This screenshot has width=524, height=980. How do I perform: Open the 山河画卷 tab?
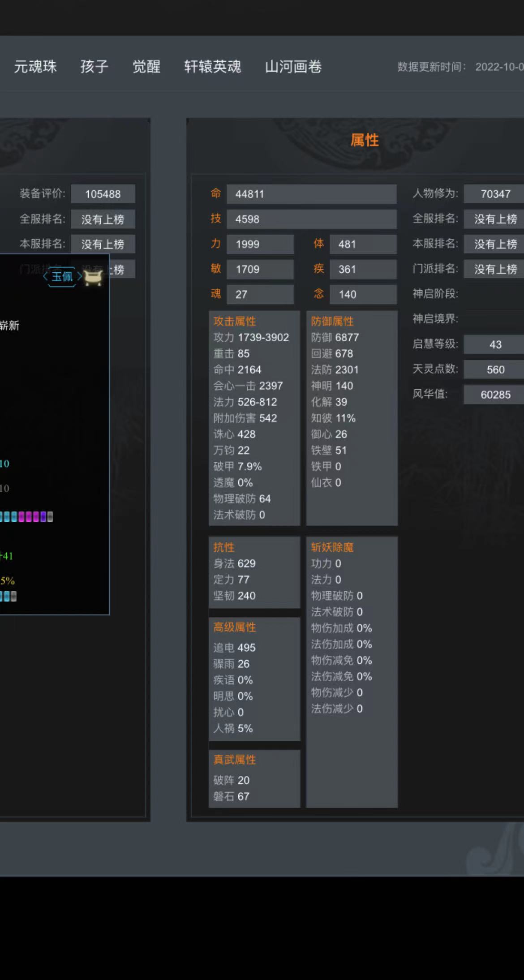[293, 67]
